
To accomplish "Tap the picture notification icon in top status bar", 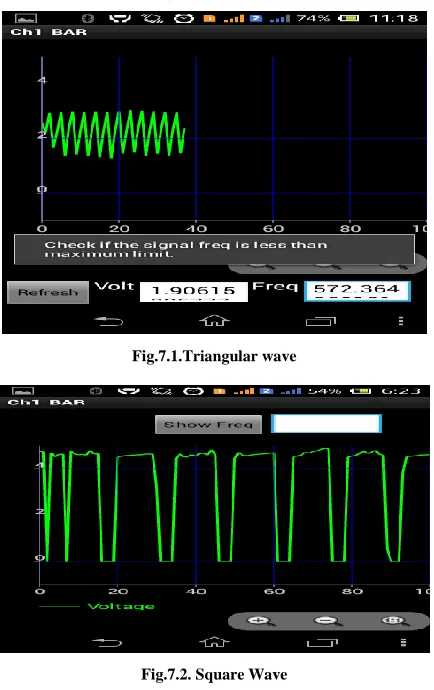I will pyautogui.click(x=26, y=18).
